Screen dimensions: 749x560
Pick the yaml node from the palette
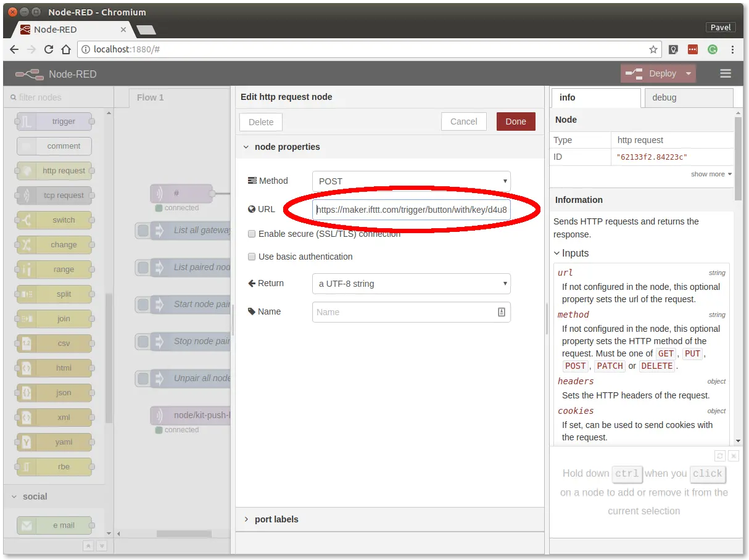(x=54, y=442)
